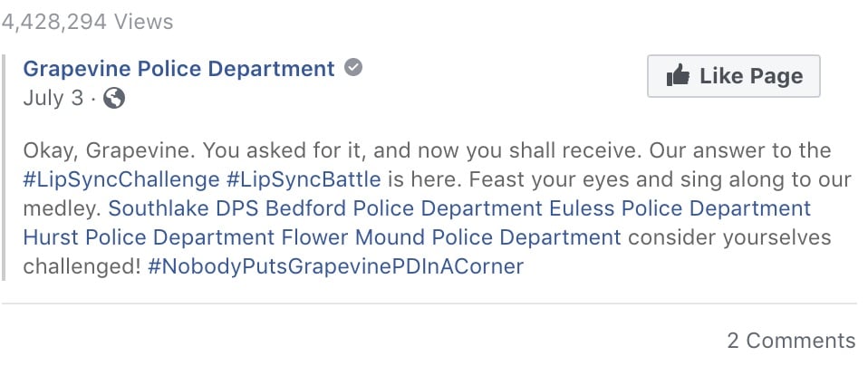Visit the tagged Southlake DPS page
The width and height of the screenshot is (868, 366).
[x=183, y=208]
